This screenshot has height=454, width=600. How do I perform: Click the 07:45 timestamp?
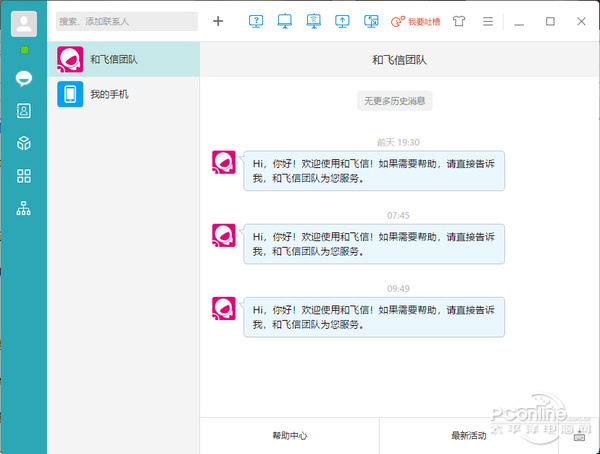pyautogui.click(x=398, y=216)
